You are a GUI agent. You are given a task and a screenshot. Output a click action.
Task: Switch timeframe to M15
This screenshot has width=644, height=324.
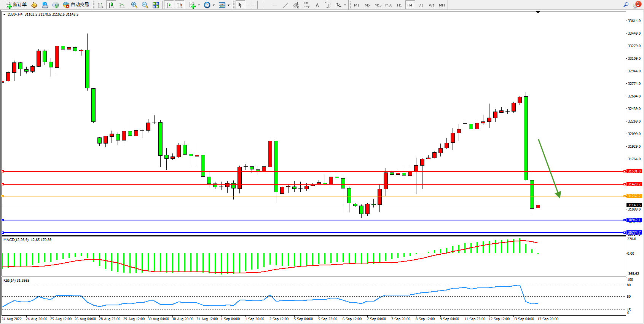tap(378, 5)
